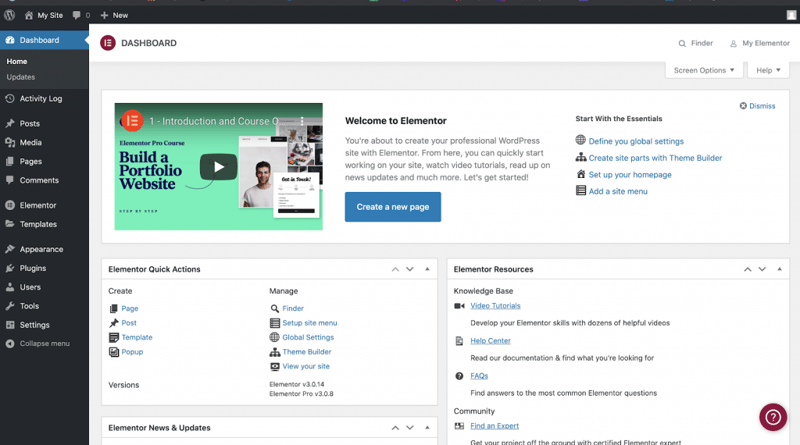Viewport: 800px width, 445px height.
Task: Open the comments bubble icon in admin bar
Action: tap(77, 15)
